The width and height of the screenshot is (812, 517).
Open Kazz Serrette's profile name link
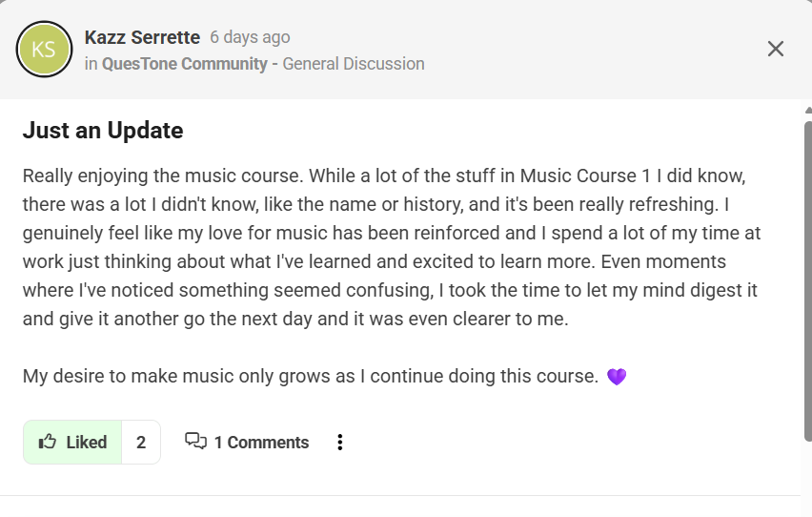[x=142, y=37]
